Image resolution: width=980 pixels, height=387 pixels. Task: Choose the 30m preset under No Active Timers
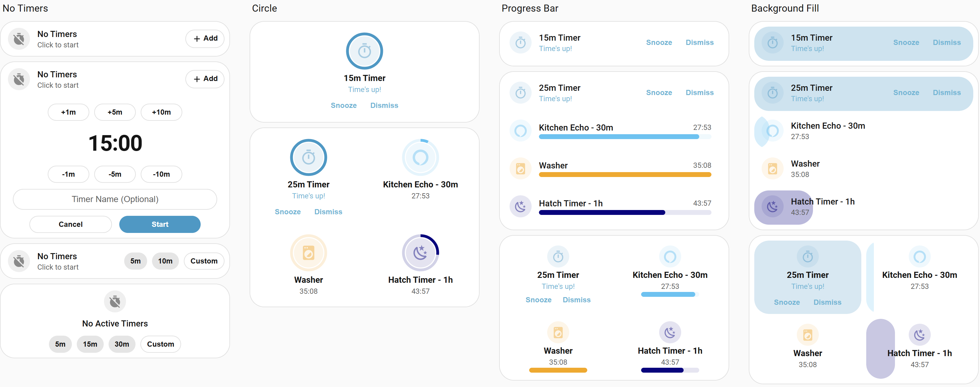(x=121, y=344)
